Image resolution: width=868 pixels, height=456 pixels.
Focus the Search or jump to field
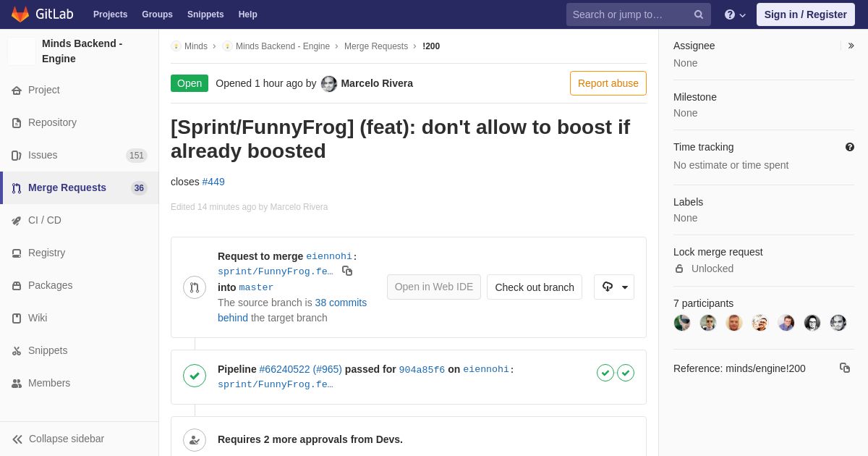click(638, 14)
